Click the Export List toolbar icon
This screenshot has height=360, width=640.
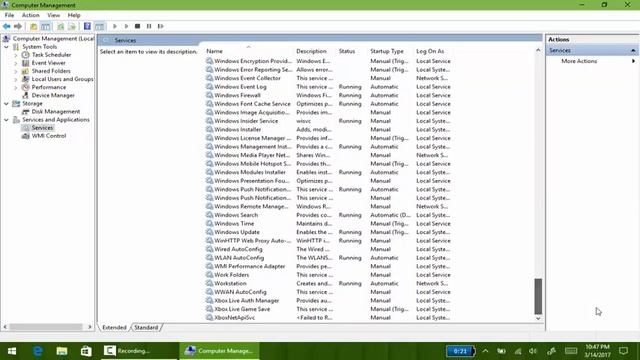tap(72, 26)
